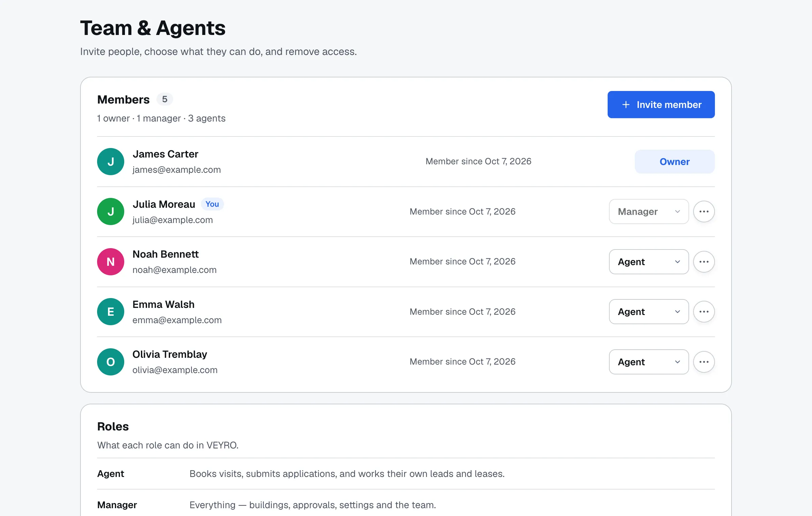812x516 pixels.
Task: Select the name Noah Bennett
Action: (166, 254)
